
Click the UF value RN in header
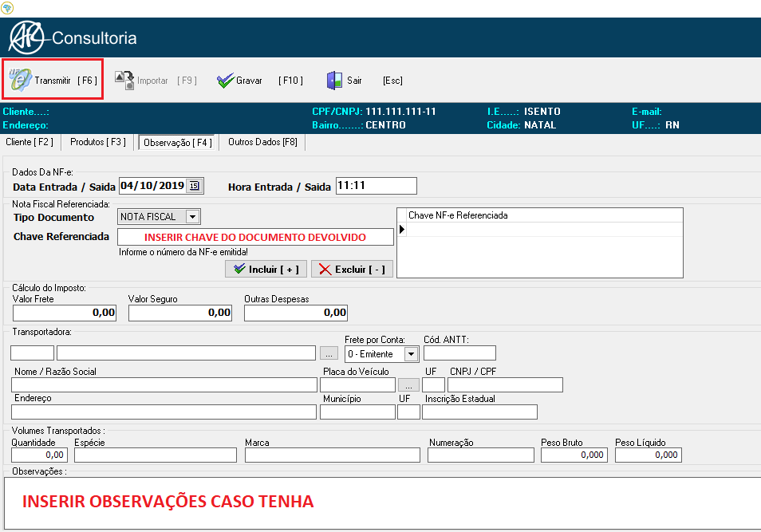(x=672, y=125)
